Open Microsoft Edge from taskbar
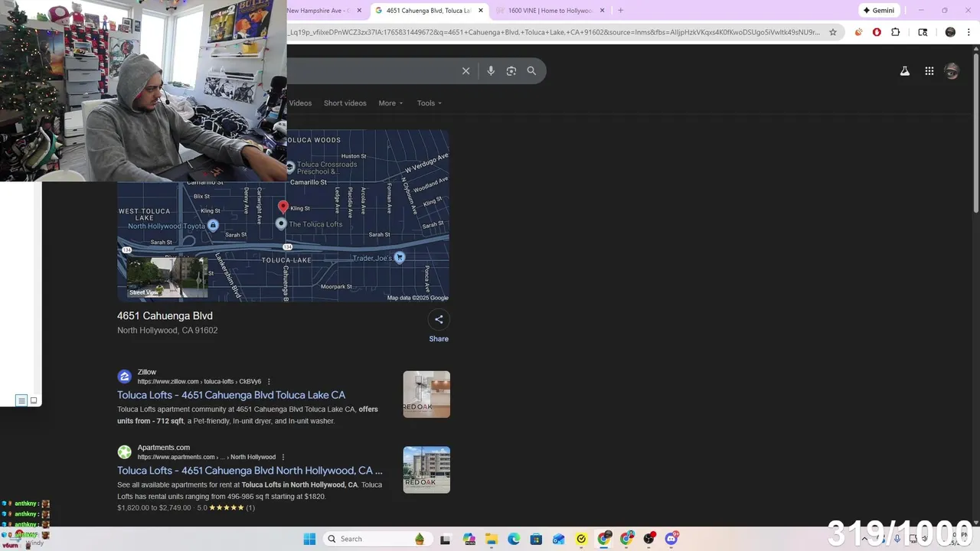Viewport: 980px width, 551px height. pyautogui.click(x=514, y=539)
